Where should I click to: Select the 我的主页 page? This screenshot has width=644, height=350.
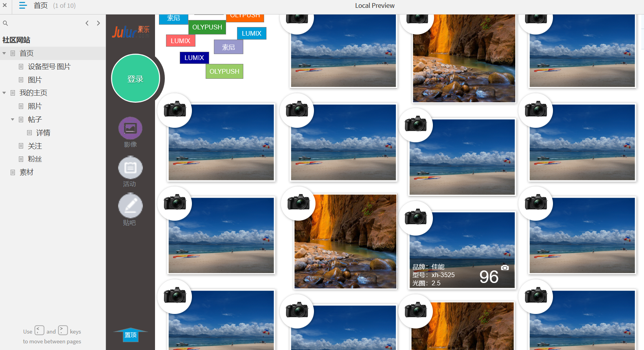tap(33, 93)
